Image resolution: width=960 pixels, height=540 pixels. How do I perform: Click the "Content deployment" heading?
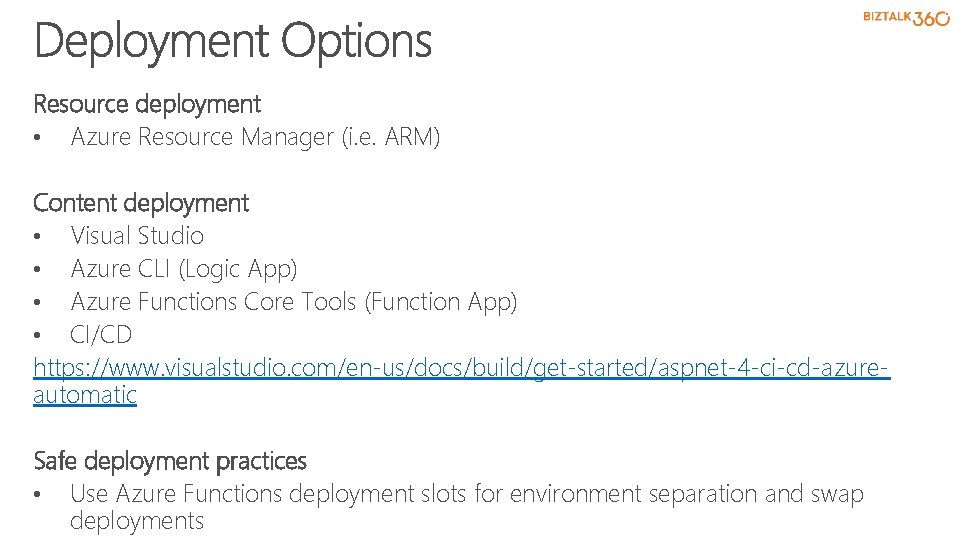pos(141,203)
